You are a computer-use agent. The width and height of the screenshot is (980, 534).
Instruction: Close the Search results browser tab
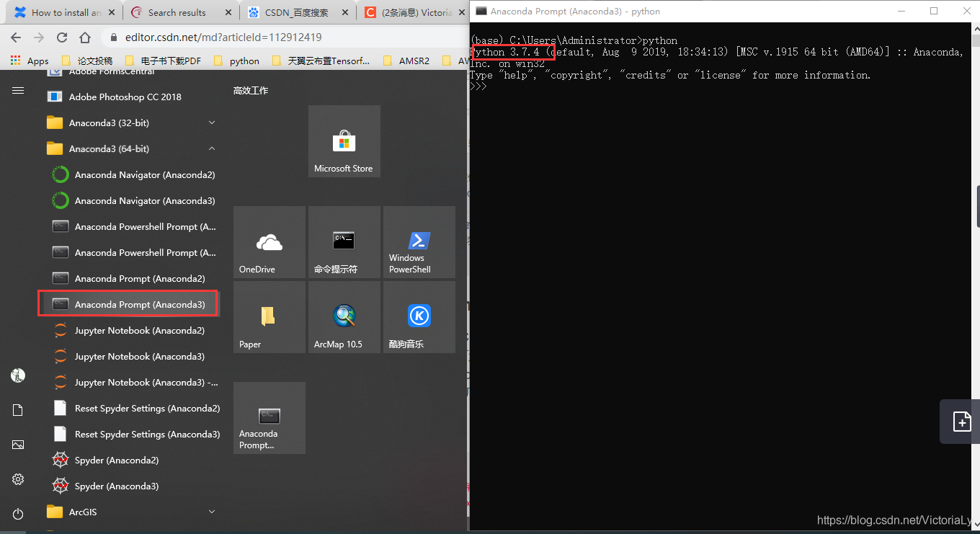pyautogui.click(x=228, y=12)
